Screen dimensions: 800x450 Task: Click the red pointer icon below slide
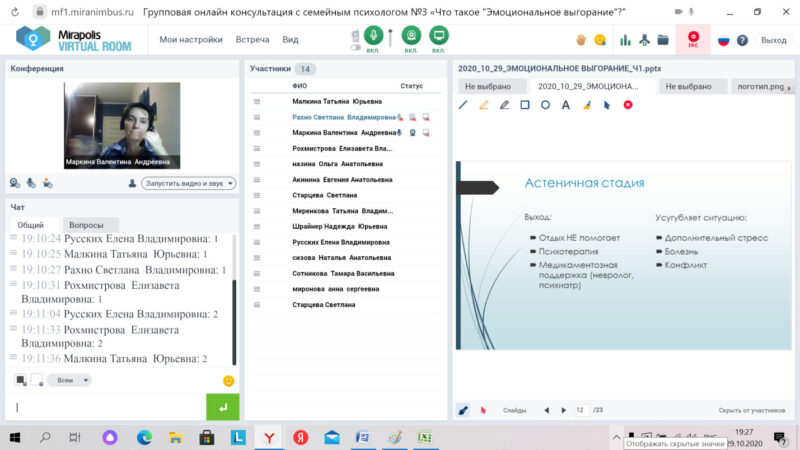click(x=483, y=410)
